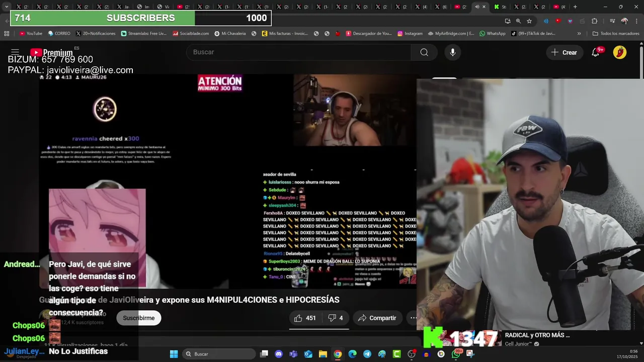Expand hidden bookmarks chevron
Viewport: 644px width, 362px height.
[x=579, y=34]
